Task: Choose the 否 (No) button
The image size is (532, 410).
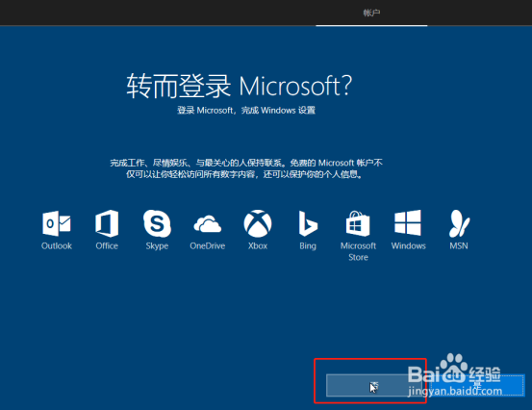Action: [x=374, y=385]
